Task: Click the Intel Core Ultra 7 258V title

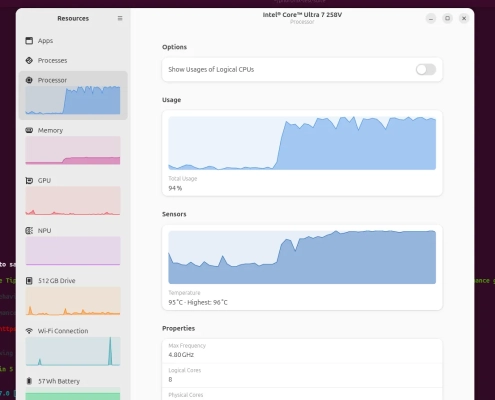Action: point(302,15)
